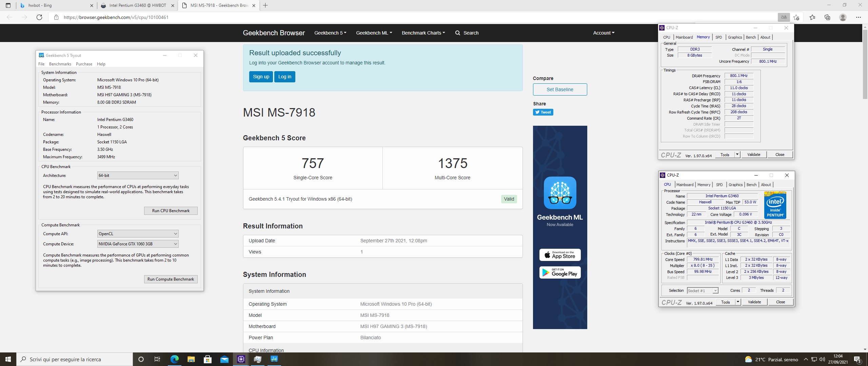Click Close button in lower CPU-Z window
Image resolution: width=868 pixels, height=366 pixels.
(x=780, y=302)
